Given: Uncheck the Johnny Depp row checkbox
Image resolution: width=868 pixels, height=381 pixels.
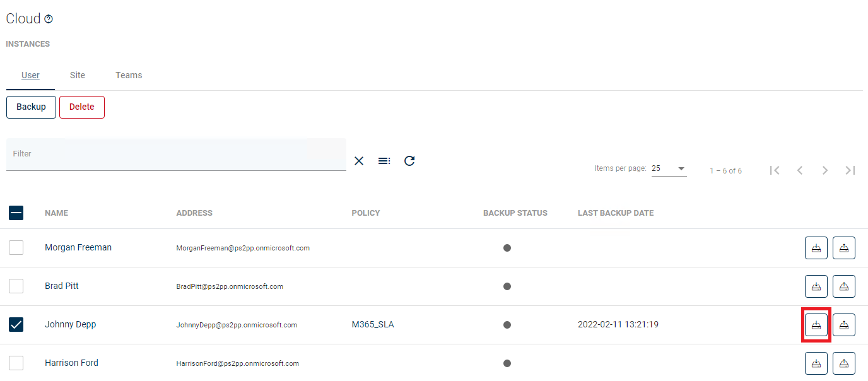Looking at the screenshot, I should pos(16,325).
